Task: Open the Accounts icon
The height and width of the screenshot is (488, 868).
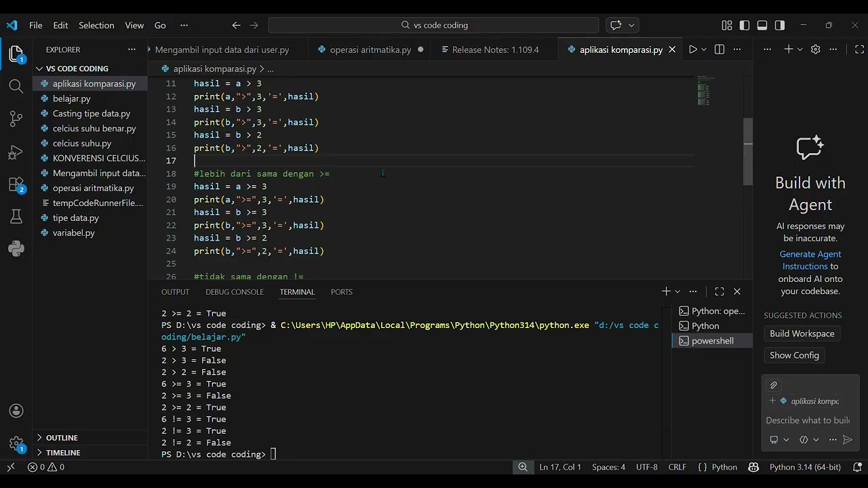Action: [x=16, y=411]
